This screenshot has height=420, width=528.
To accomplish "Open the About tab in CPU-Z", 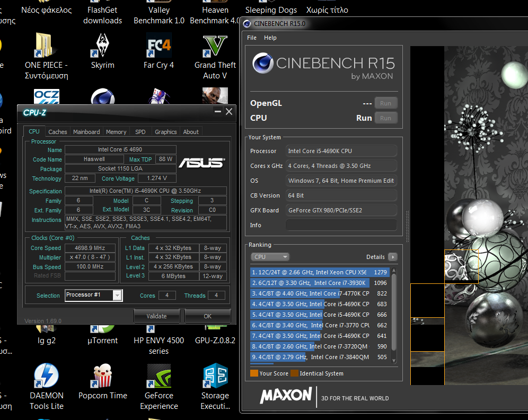I will pyautogui.click(x=191, y=132).
